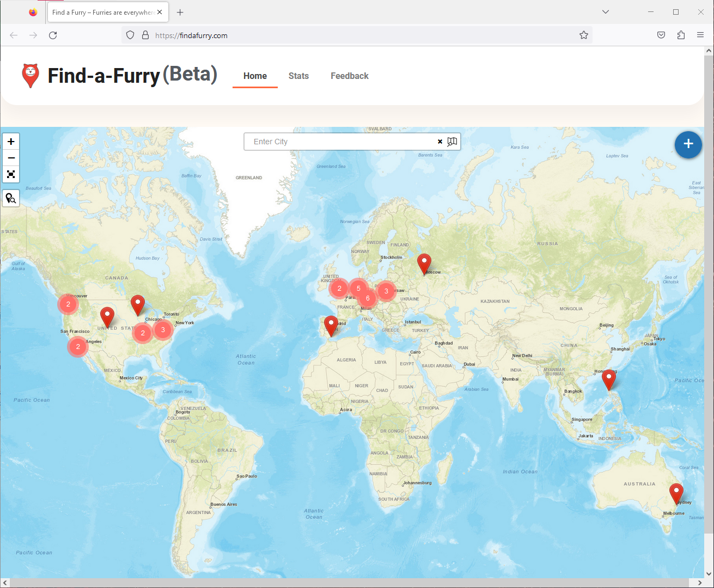Screen dimensions: 714x588
Task: Click the BRAZIL map label
Action: [x=227, y=450]
